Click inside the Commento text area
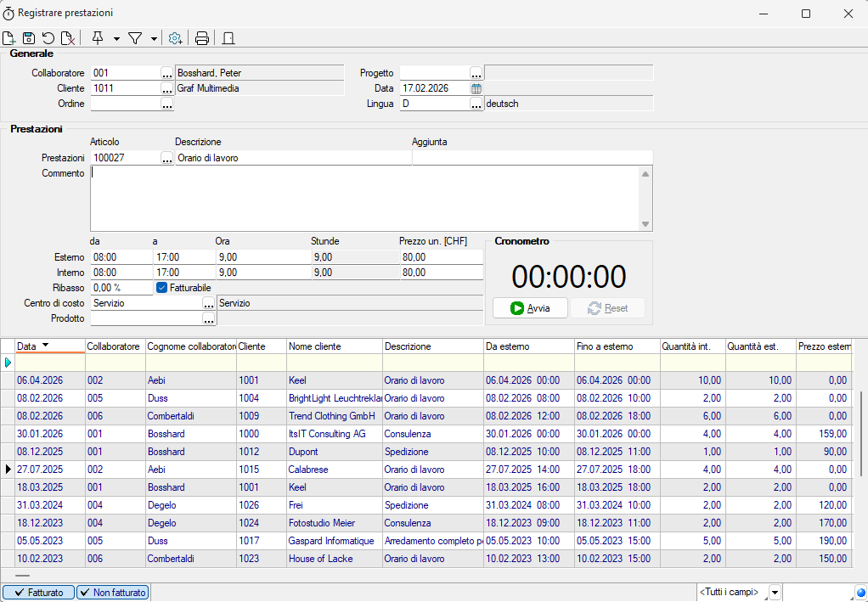The height and width of the screenshot is (602, 868). click(x=365, y=198)
